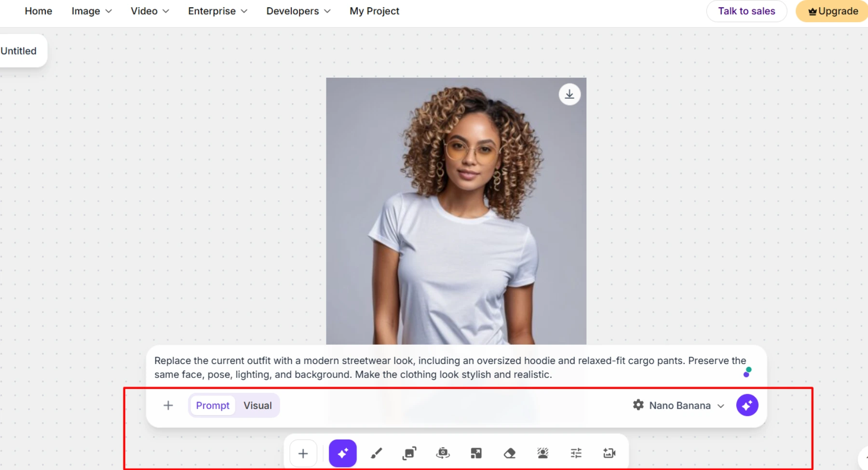Viewport: 868px width, 470px height.
Task: Click Talk to sales button
Action: coord(746,11)
